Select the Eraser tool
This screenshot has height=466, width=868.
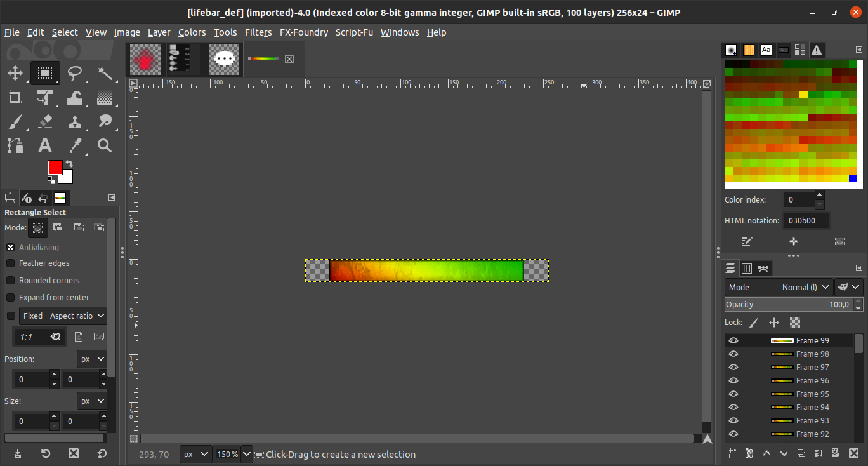tap(45, 121)
